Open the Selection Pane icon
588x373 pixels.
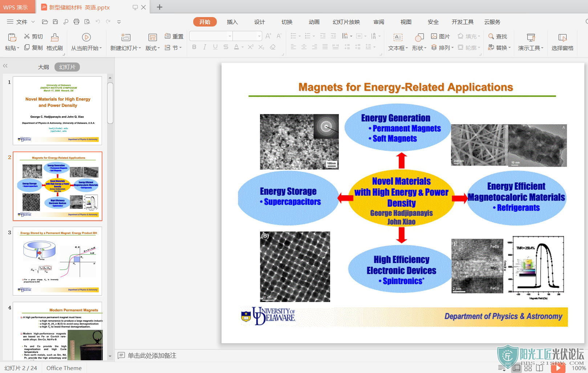click(x=563, y=37)
